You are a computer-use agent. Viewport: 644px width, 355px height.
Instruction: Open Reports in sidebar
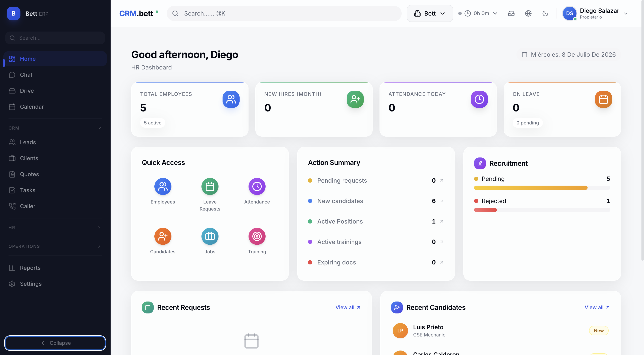point(55,268)
